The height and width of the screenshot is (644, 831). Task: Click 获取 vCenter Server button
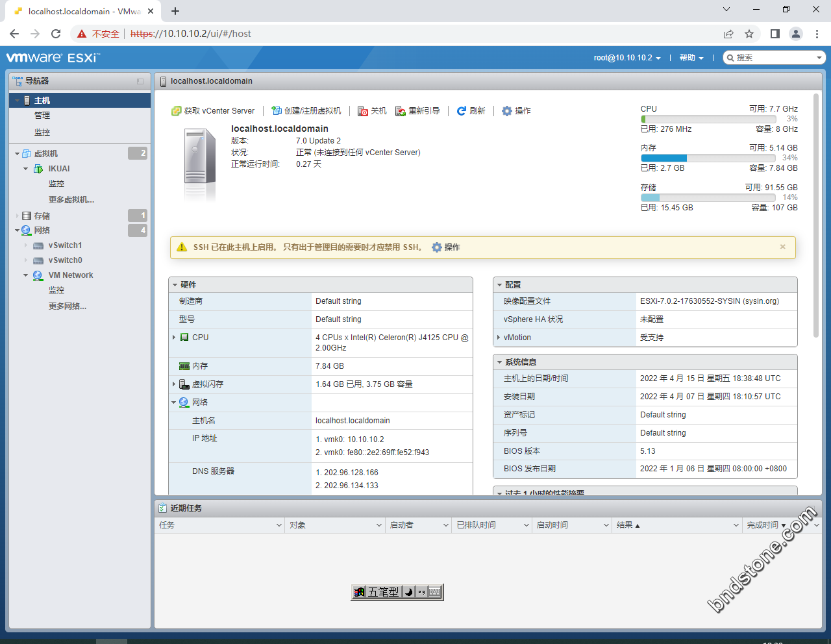click(x=213, y=111)
